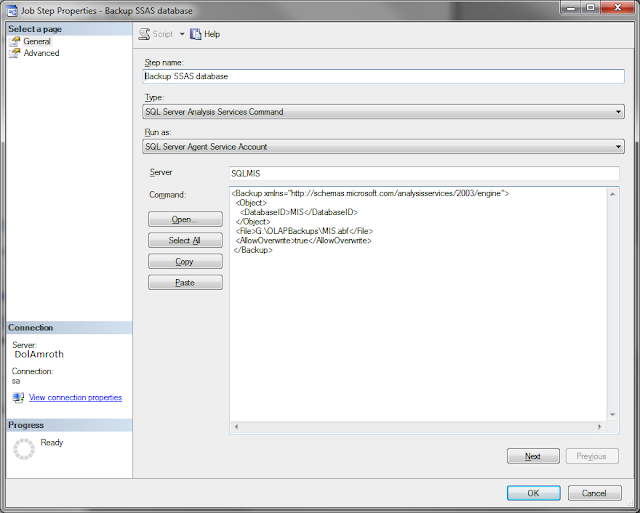Click the Command box horizontal scrollbar right arrow
Image resolution: width=640 pixels, height=513 pixels.
[600, 427]
